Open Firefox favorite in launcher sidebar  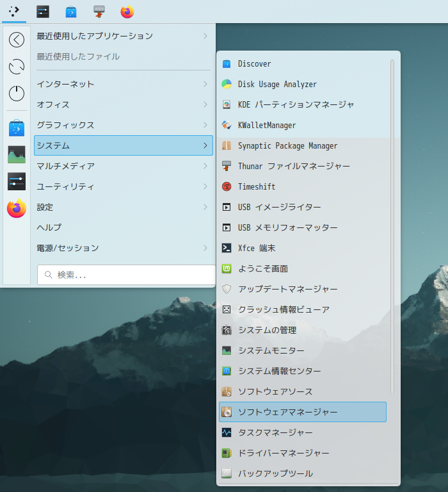coord(17,208)
